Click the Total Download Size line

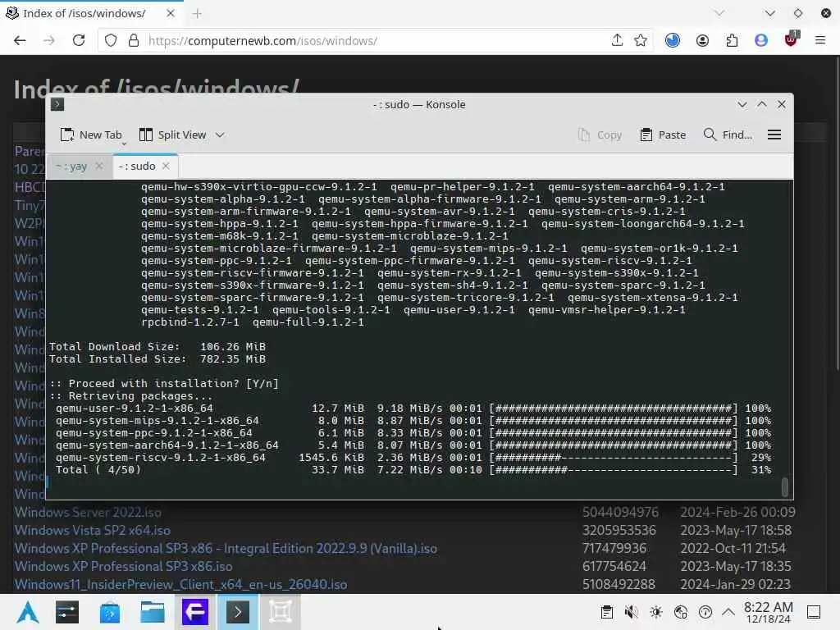(x=157, y=347)
